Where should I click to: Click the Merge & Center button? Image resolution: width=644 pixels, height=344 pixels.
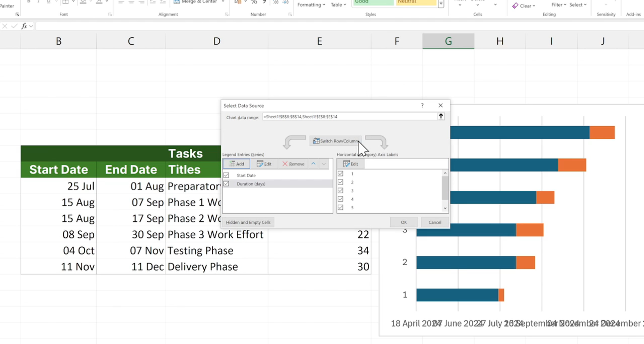tap(195, 2)
